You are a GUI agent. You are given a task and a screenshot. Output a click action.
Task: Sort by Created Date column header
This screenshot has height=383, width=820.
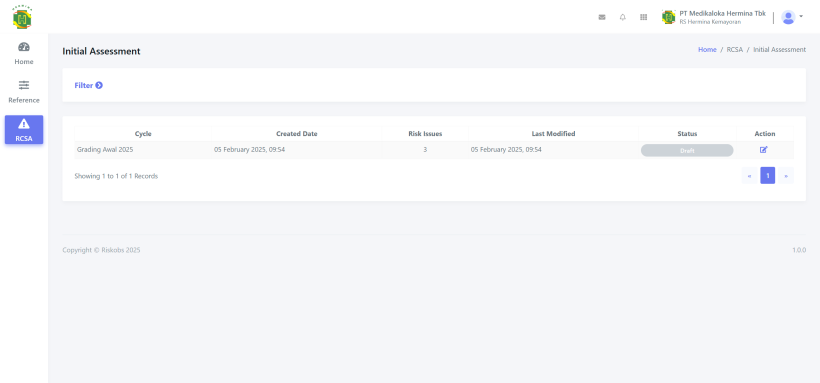pyautogui.click(x=297, y=134)
